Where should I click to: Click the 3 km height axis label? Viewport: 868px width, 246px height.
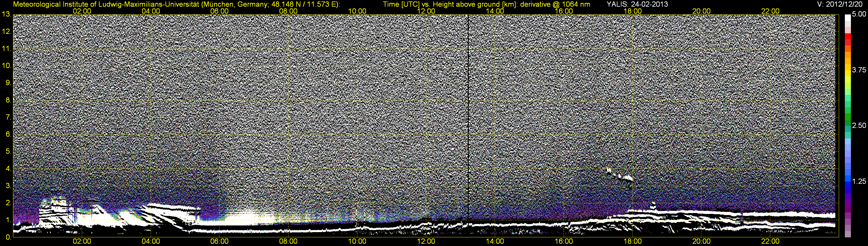pos(8,186)
